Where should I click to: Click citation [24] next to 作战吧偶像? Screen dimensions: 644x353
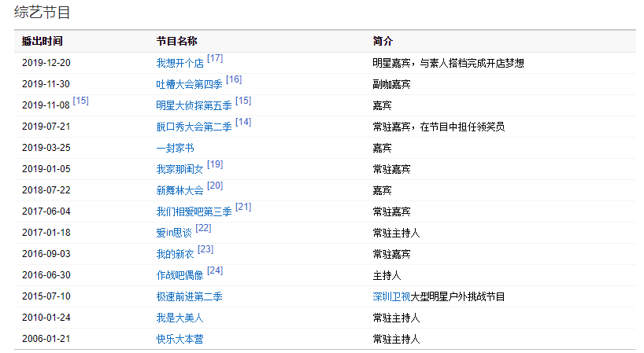pos(215,270)
